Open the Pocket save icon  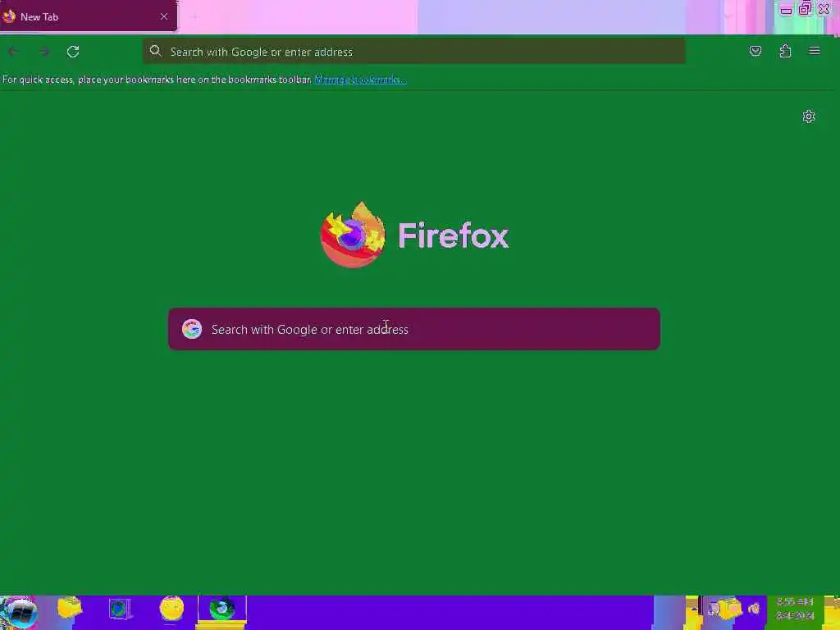[x=756, y=51]
